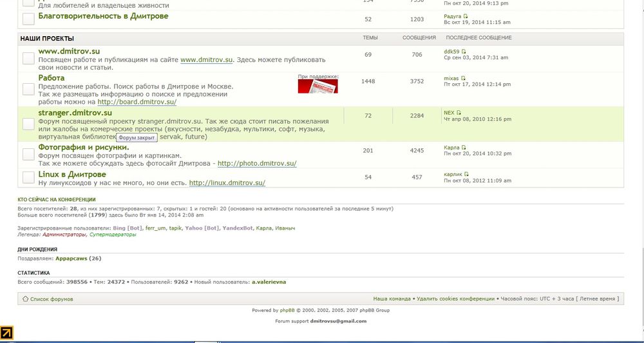Go to Список форумов in footer
The width and height of the screenshot is (644, 343).
[52, 299]
